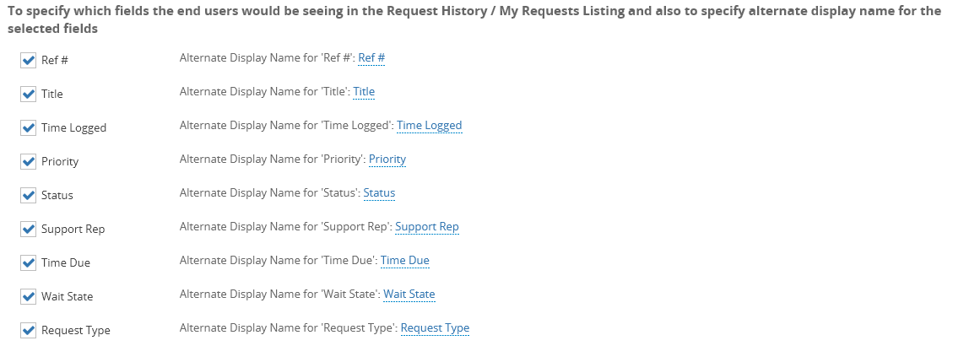Edit the 'Request Type' alternate name link
Viewport: 980px width, 346px height.
point(435,328)
